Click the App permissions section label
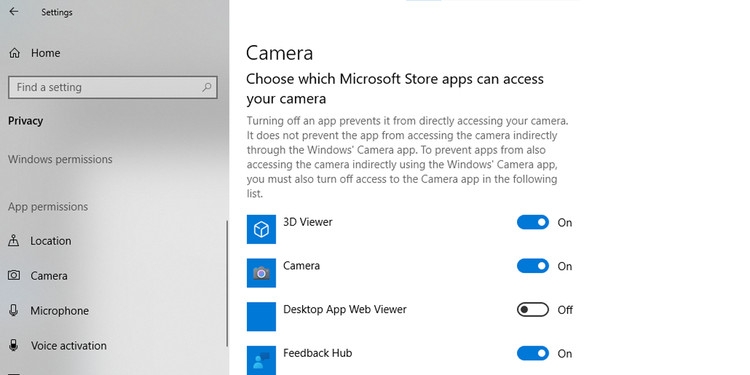 pyautogui.click(x=48, y=207)
